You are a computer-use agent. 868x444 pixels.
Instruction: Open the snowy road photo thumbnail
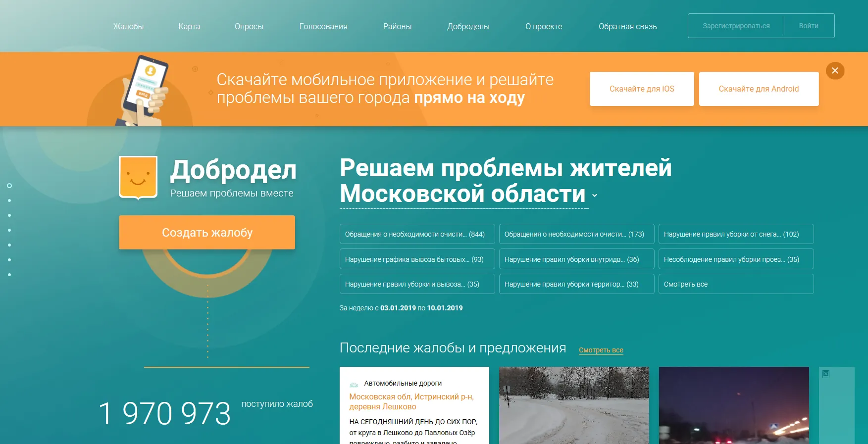coord(574,405)
